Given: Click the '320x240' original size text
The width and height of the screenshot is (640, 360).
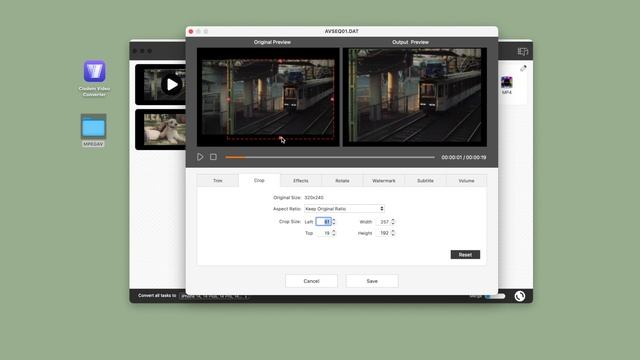Looking at the screenshot, I should (x=314, y=198).
